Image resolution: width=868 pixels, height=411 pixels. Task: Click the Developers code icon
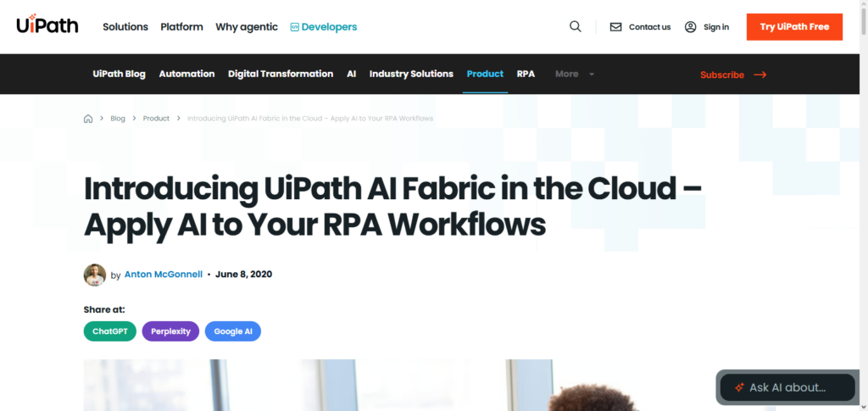tap(294, 27)
